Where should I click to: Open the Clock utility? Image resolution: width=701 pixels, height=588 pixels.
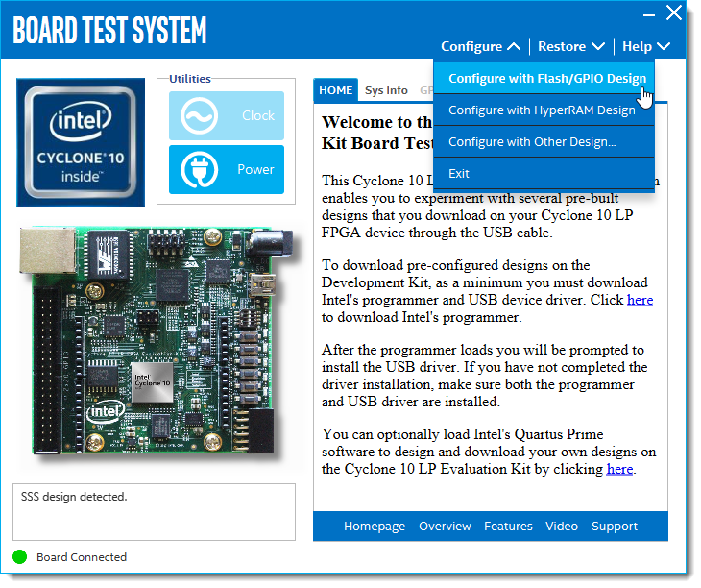pos(228,116)
